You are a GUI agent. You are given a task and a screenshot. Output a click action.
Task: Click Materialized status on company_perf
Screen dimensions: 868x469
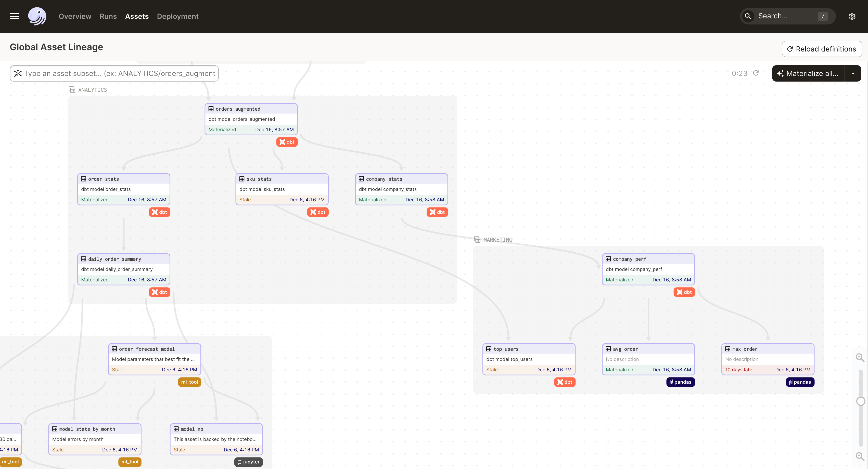[619, 280]
